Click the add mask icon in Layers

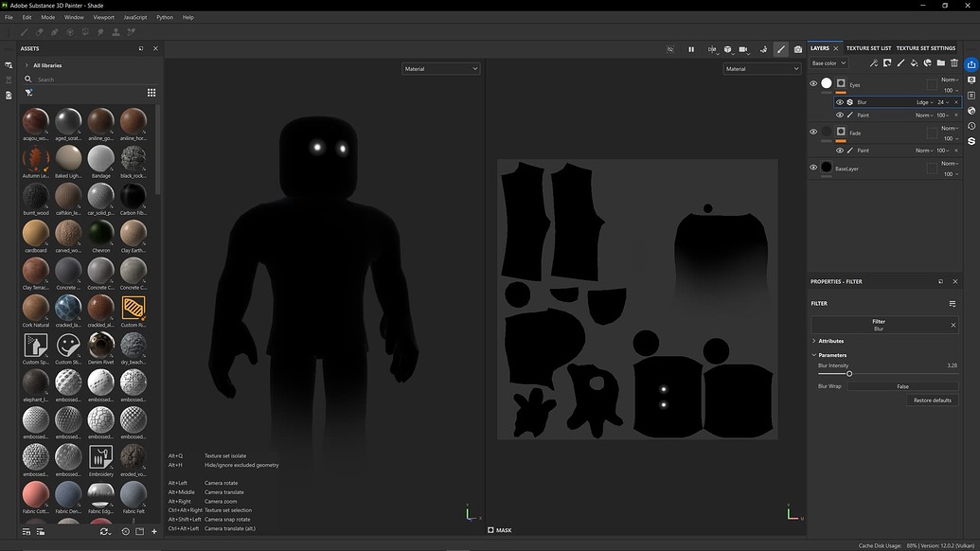887,63
